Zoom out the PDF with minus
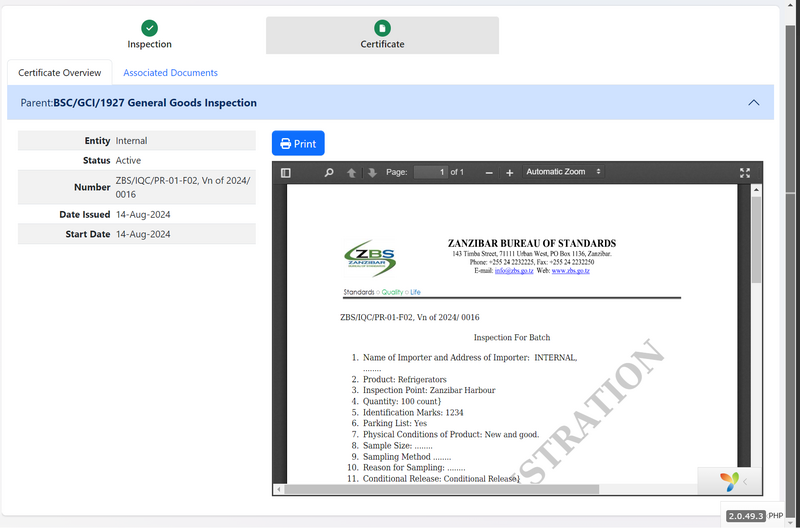800x528 pixels. (x=489, y=172)
